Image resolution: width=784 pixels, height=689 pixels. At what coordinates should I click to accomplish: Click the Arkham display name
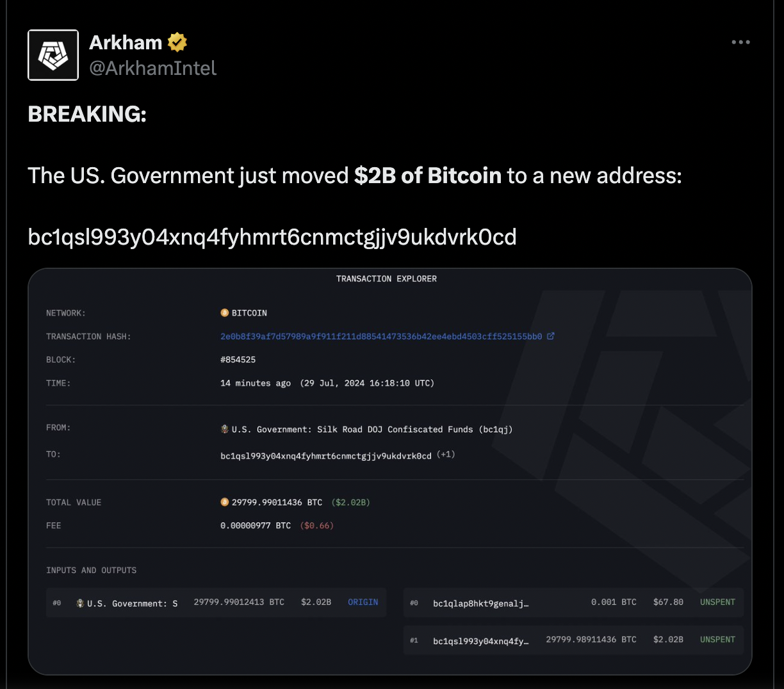click(x=126, y=42)
